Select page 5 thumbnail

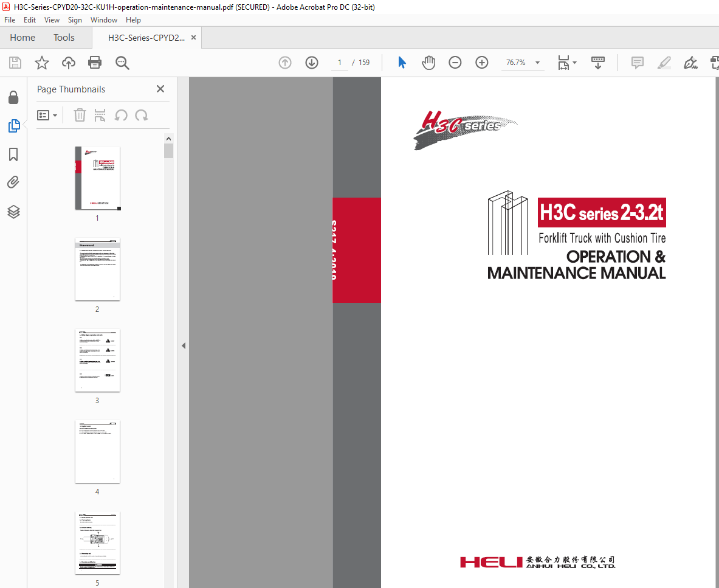(x=97, y=542)
